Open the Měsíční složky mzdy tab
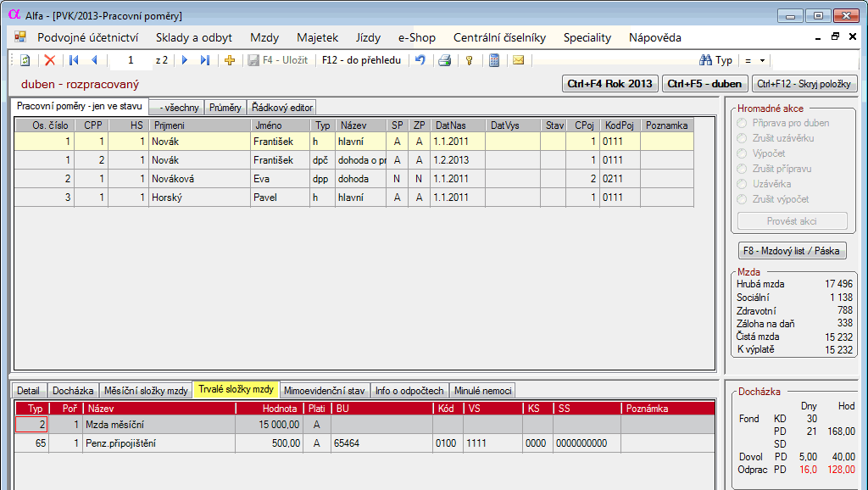 [x=146, y=390]
